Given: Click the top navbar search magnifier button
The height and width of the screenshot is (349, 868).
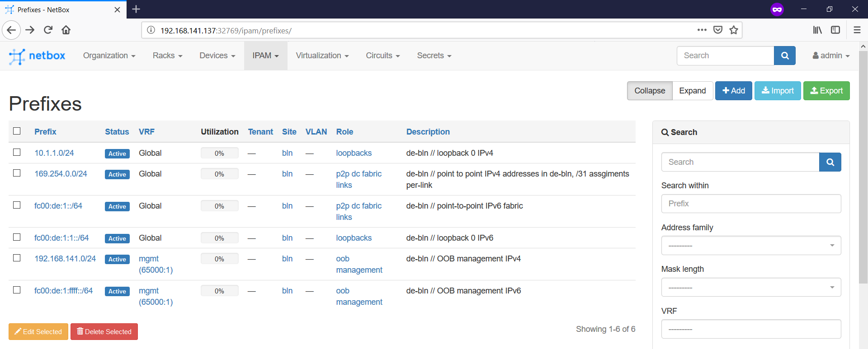Looking at the screenshot, I should [784, 56].
